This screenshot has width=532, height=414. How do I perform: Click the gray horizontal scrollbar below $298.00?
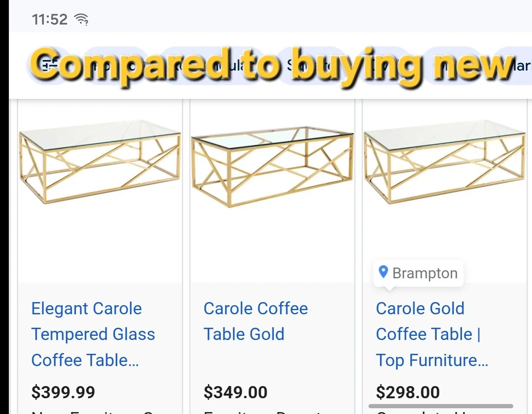[x=440, y=406]
